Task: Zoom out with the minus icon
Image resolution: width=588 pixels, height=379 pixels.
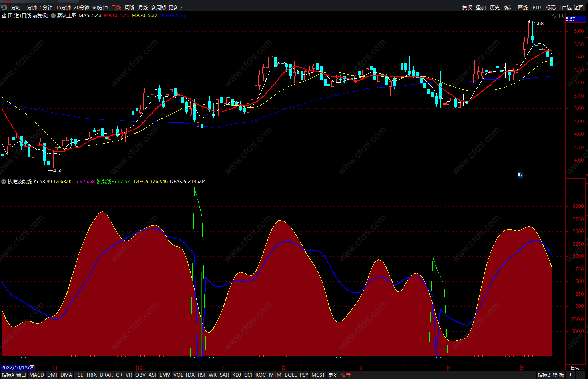Action: click(x=580, y=375)
